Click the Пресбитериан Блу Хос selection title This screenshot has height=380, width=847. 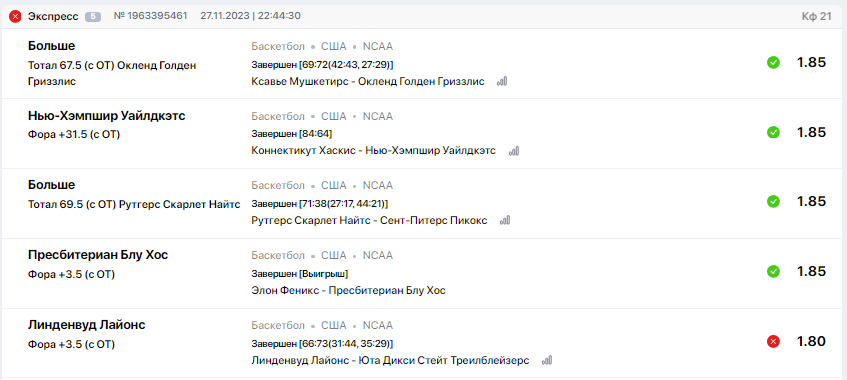pos(98,255)
